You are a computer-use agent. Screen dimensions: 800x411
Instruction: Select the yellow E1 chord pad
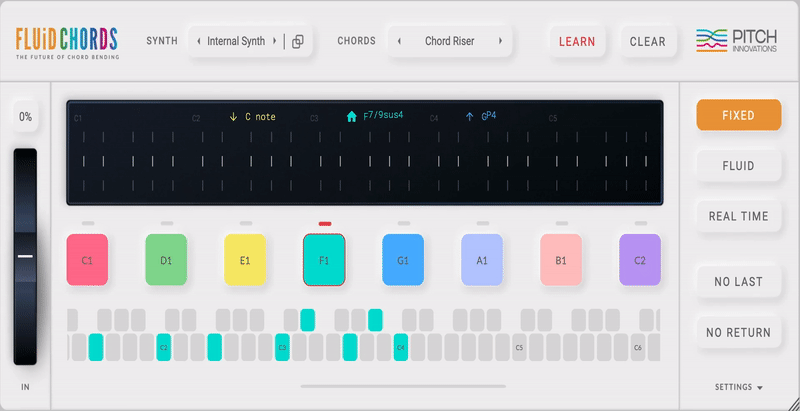tap(245, 260)
